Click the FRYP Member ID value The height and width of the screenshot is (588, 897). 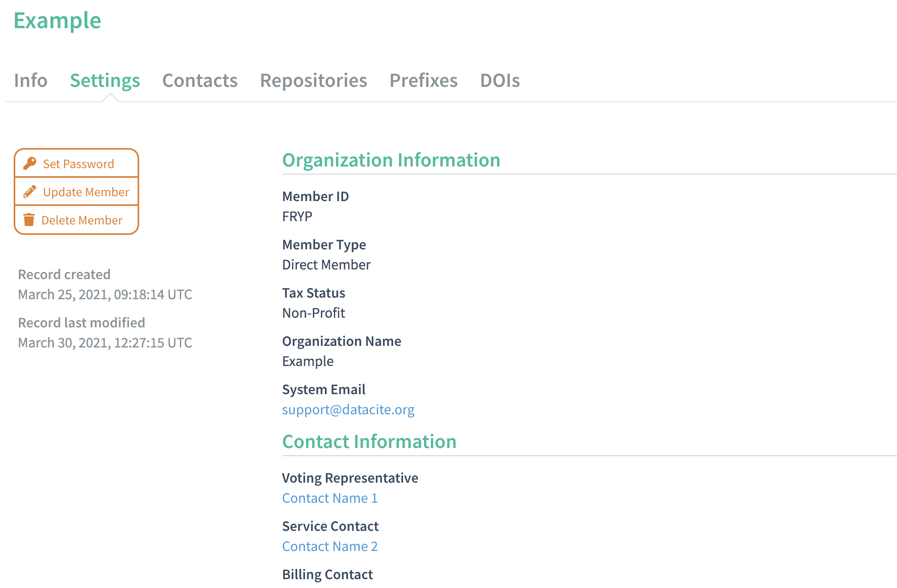point(297,216)
